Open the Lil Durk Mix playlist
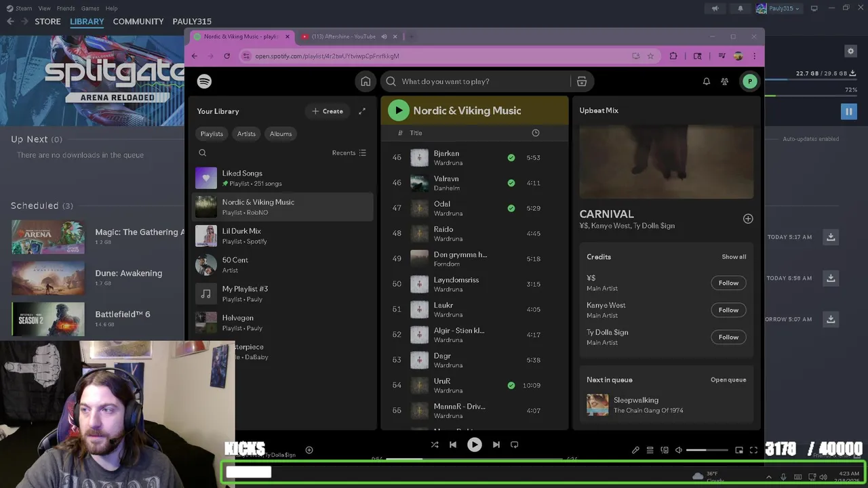The width and height of the screenshot is (868, 488). pos(283,236)
